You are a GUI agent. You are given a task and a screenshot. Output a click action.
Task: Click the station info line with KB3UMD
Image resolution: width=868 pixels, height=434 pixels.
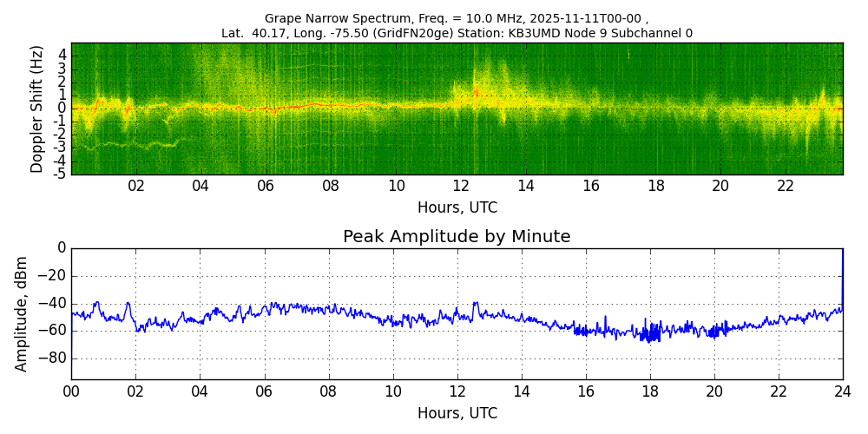click(457, 34)
